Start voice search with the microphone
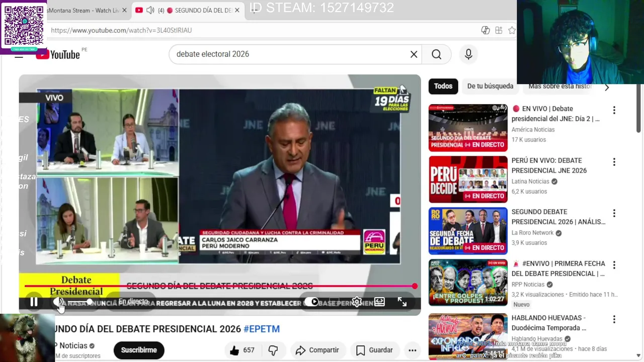 pyautogui.click(x=468, y=54)
